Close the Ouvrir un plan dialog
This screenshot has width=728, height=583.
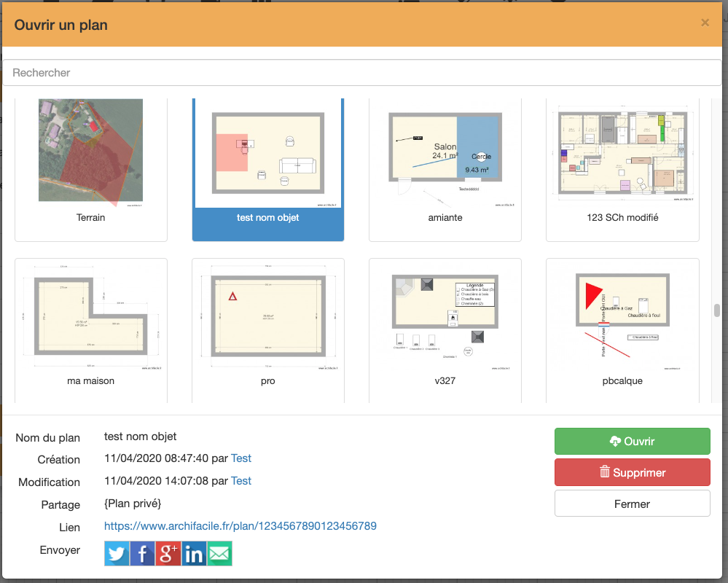click(x=705, y=23)
